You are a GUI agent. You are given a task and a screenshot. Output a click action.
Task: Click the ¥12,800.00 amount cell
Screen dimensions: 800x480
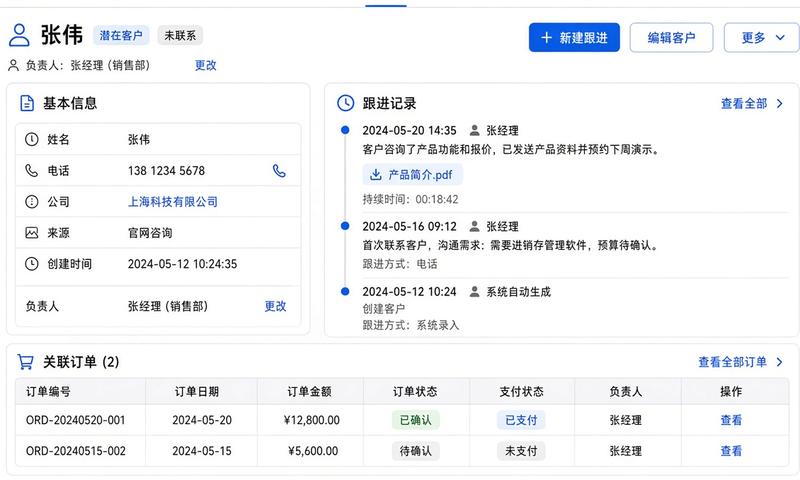[311, 420]
